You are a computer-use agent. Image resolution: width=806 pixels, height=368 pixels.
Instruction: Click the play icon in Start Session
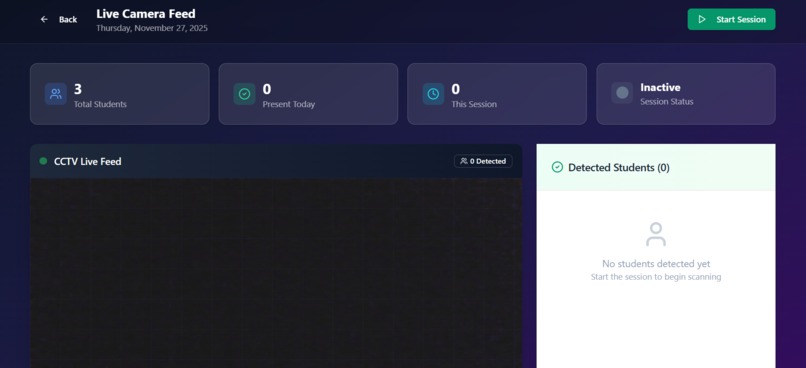(702, 20)
